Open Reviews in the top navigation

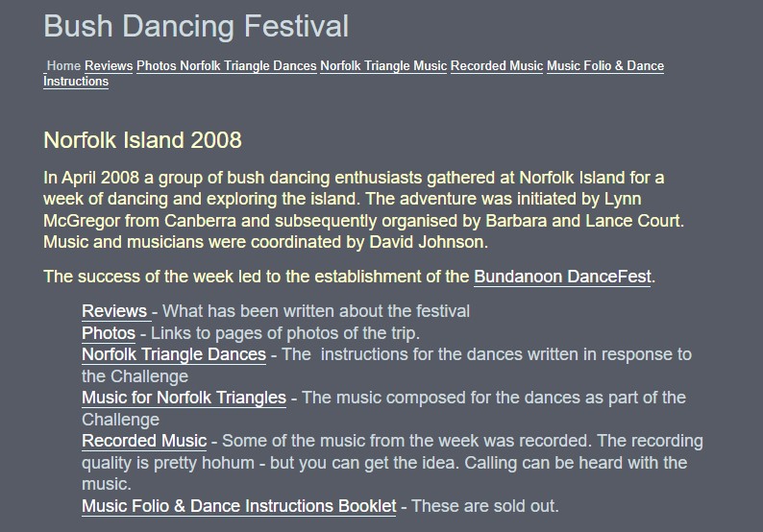pos(109,65)
